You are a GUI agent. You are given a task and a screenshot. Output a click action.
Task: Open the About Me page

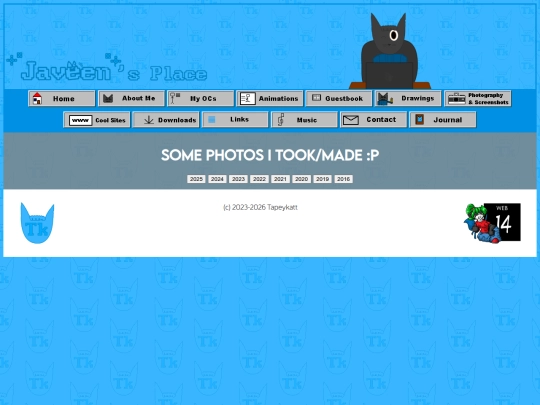[131, 98]
